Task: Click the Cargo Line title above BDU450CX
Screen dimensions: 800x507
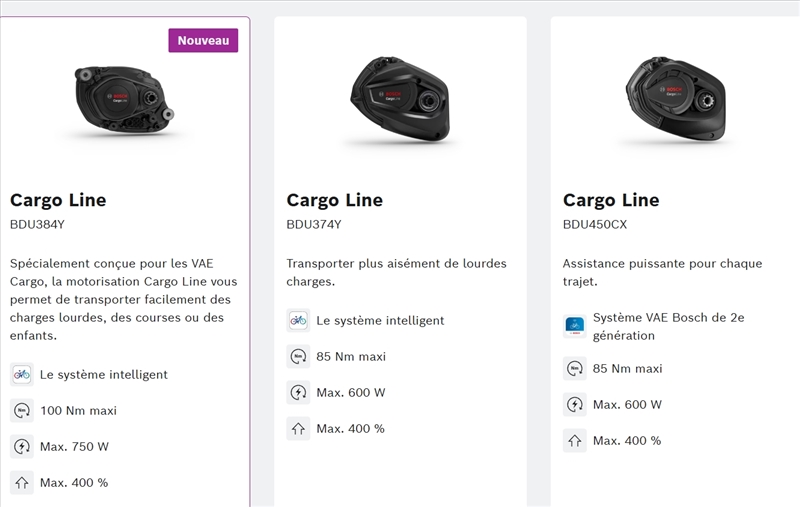Action: click(x=610, y=200)
